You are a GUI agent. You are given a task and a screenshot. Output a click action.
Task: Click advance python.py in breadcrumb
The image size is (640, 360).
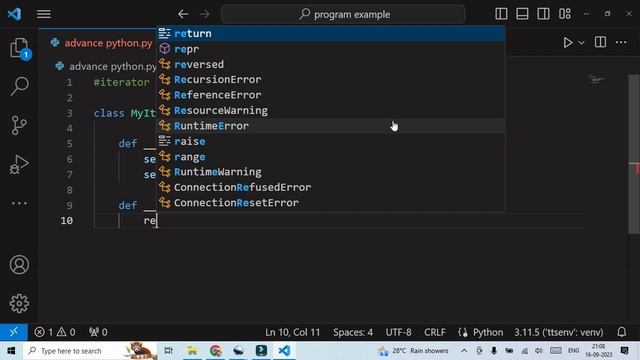pos(113,66)
